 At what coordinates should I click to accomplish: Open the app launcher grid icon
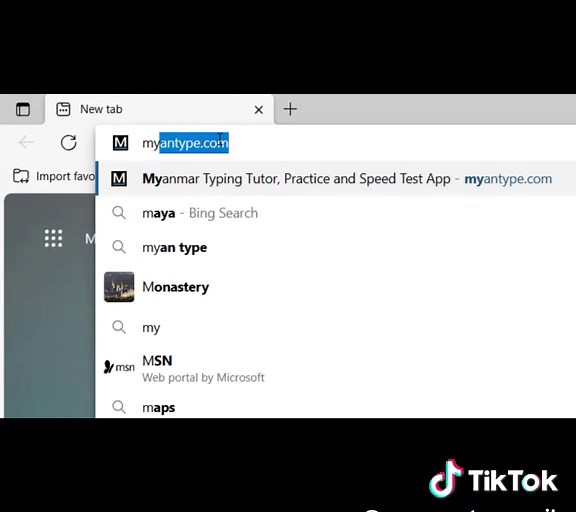[53, 238]
